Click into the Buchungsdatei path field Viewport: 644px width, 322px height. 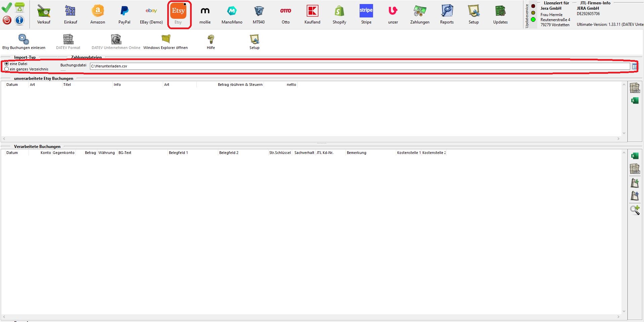pyautogui.click(x=359, y=66)
